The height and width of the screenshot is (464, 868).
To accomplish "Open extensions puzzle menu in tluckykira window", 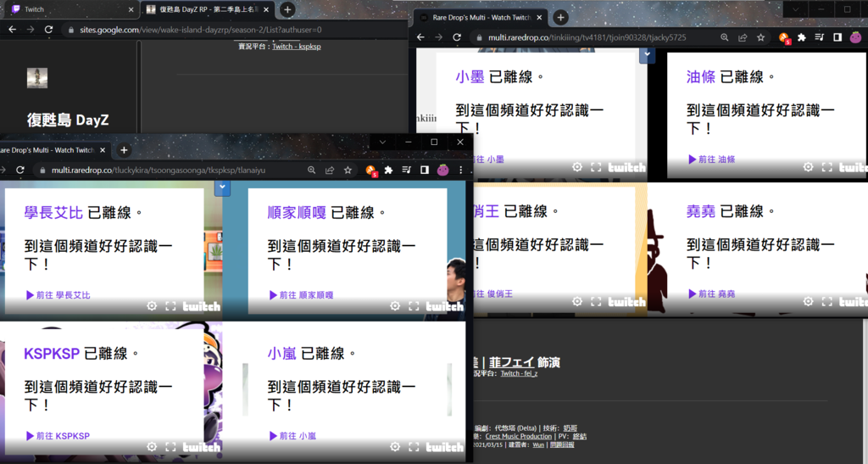I will tap(388, 171).
